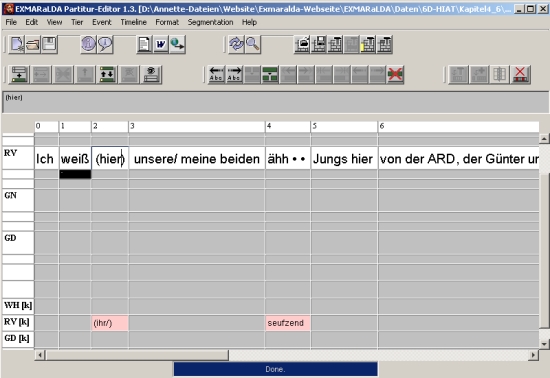Select the GD tier label
Image resolution: width=550 pixels, height=378 pixels.
(18, 243)
